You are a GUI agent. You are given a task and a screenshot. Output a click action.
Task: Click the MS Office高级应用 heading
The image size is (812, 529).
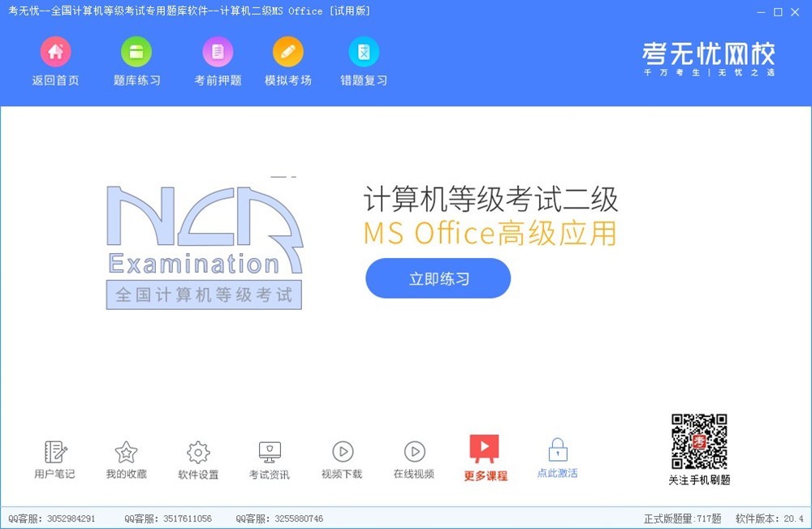coord(490,233)
